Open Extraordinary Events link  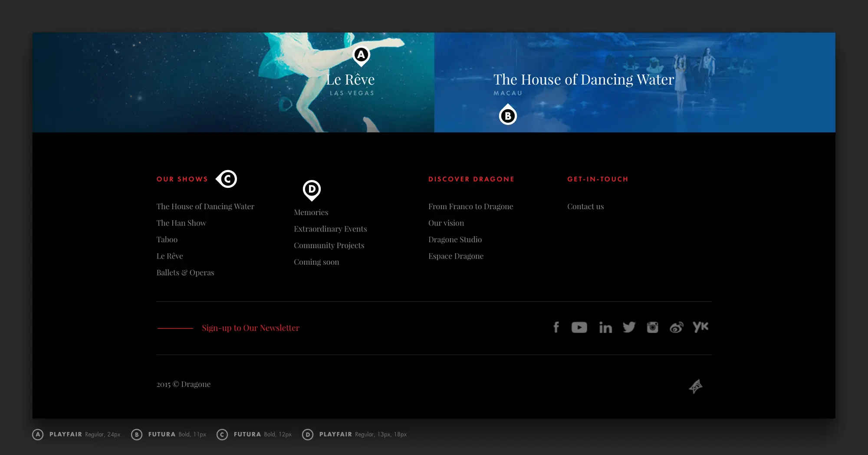pyautogui.click(x=330, y=229)
